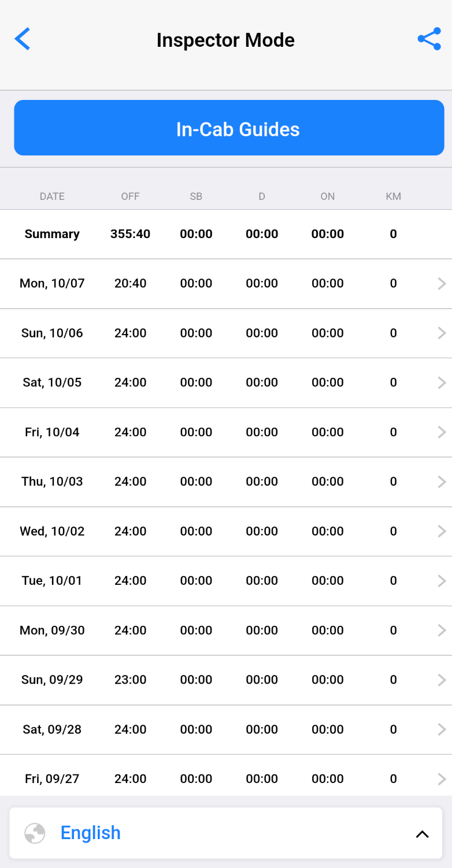452x868 pixels.
Task: Tap the share icon
Action: (x=429, y=39)
